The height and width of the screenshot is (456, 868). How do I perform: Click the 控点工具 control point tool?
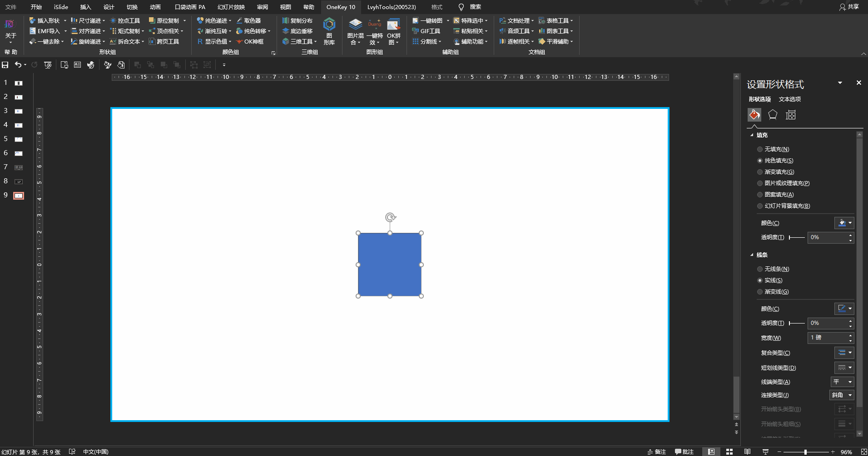(124, 20)
